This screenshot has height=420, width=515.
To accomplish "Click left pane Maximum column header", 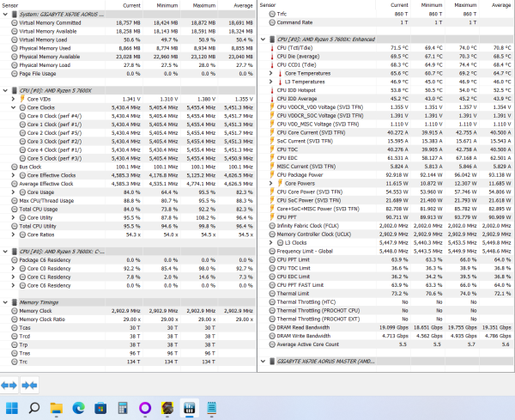I will point(199,5).
